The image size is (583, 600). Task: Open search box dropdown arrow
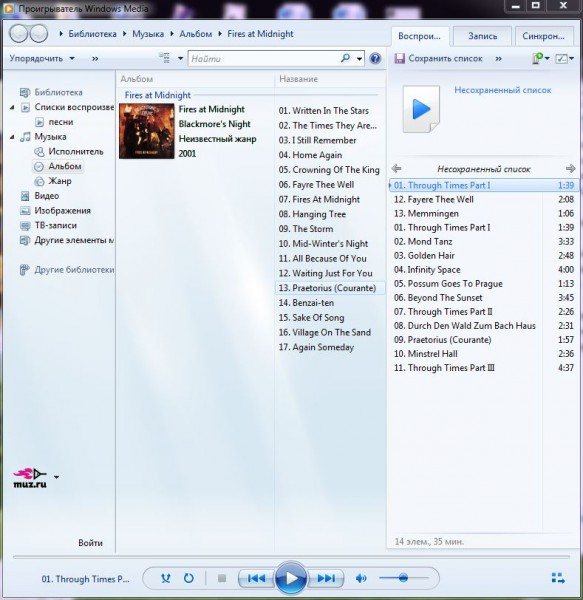tap(359, 59)
